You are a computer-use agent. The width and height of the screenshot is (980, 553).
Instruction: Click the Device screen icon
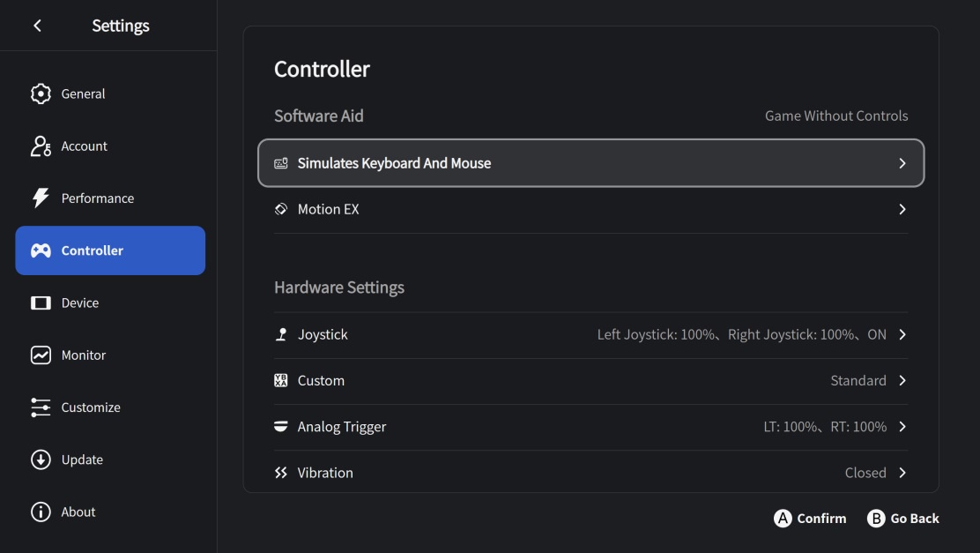pos(41,303)
